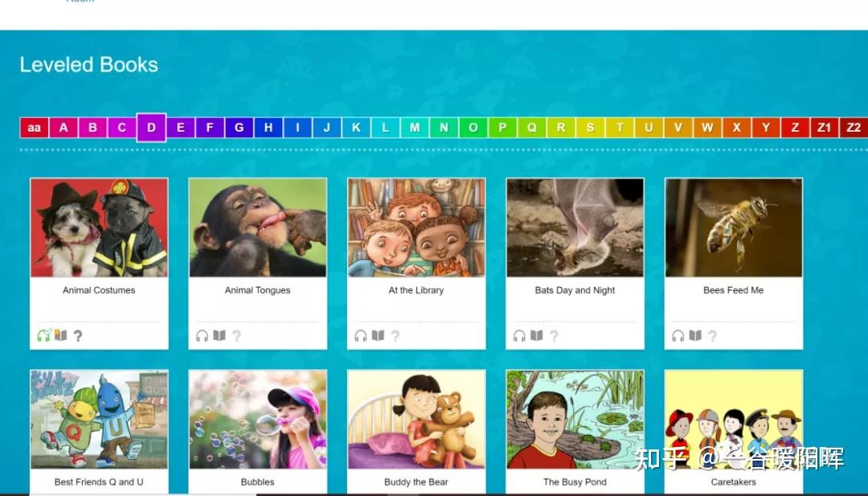This screenshot has height=496, width=868.
Task: Pick the yellow S level swatch
Action: point(590,127)
